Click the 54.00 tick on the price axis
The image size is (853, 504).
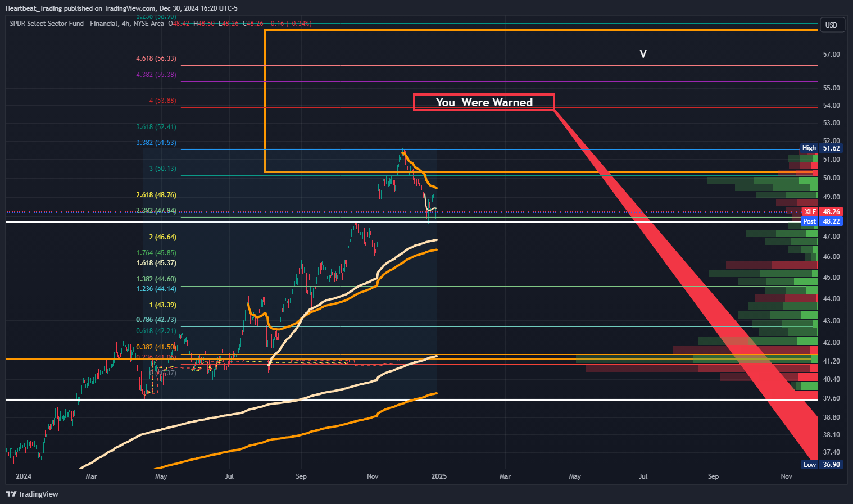832,106
